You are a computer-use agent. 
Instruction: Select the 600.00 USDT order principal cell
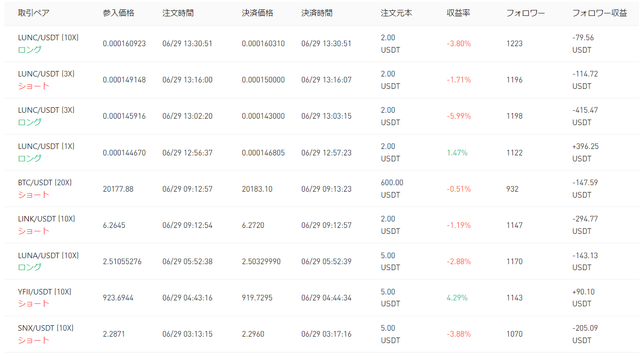[392, 189]
